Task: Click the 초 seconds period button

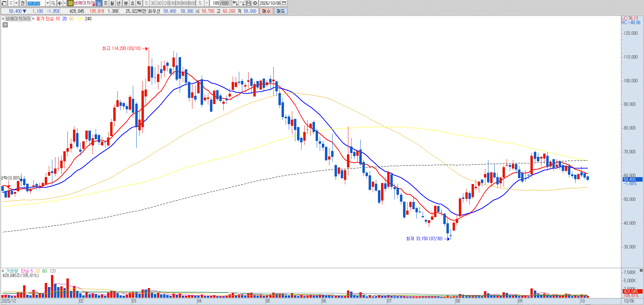Action: pos(132,3)
